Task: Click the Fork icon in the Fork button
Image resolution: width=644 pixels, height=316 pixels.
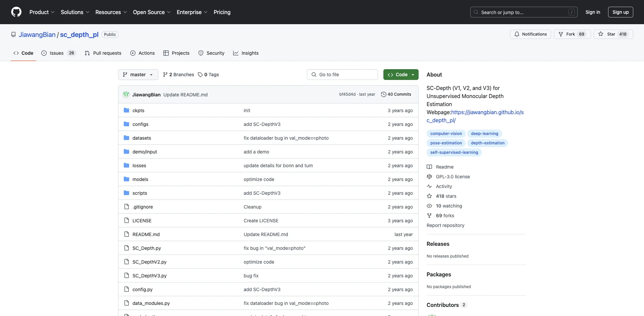Action: pyautogui.click(x=561, y=34)
